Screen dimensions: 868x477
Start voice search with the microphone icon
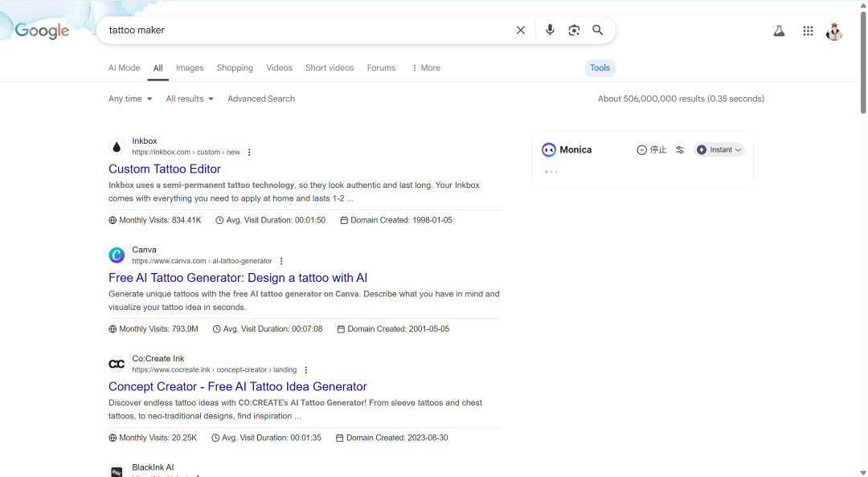click(550, 30)
